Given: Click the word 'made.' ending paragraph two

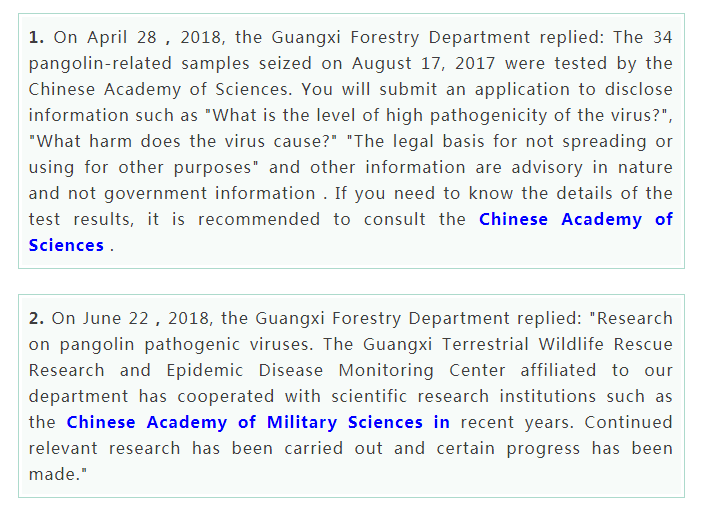Looking at the screenshot, I should pos(55,475).
